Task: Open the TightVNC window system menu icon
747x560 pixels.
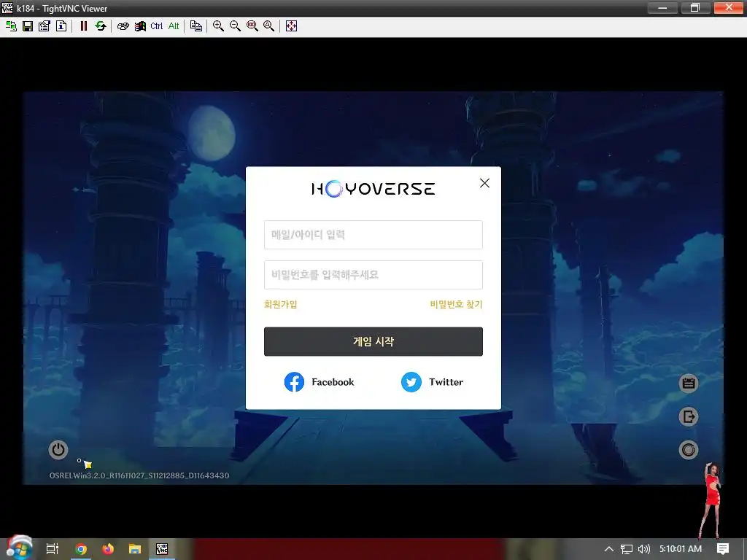Action: [x=7, y=7]
